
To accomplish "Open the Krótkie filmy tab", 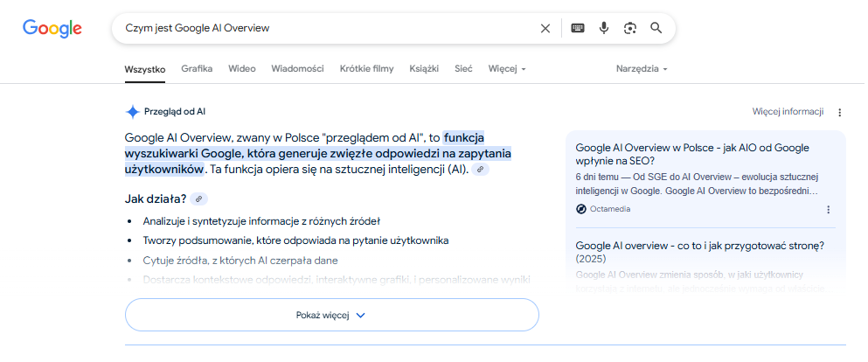I will pos(367,68).
